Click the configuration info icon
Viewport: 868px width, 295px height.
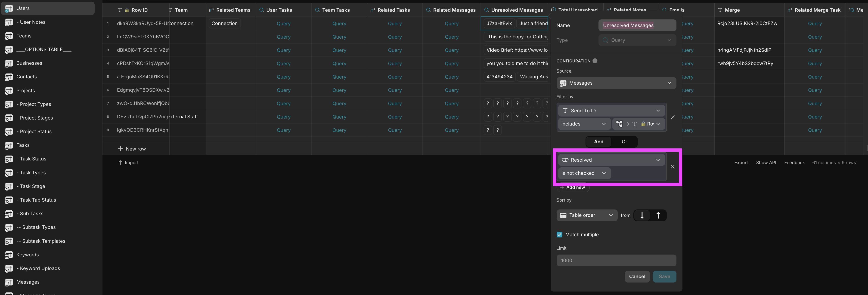[595, 61]
